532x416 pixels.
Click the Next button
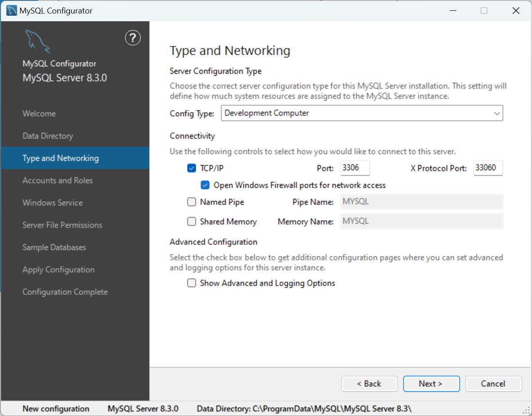click(x=431, y=384)
